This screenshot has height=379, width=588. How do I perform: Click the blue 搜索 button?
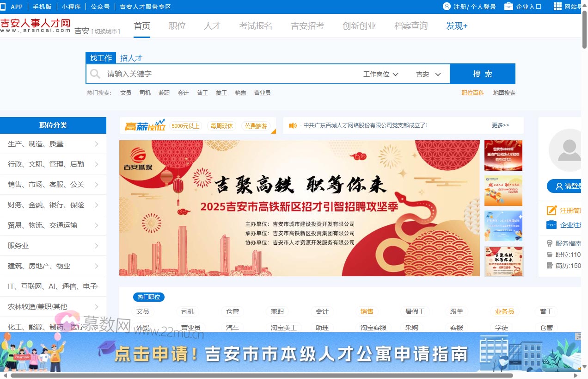click(483, 74)
